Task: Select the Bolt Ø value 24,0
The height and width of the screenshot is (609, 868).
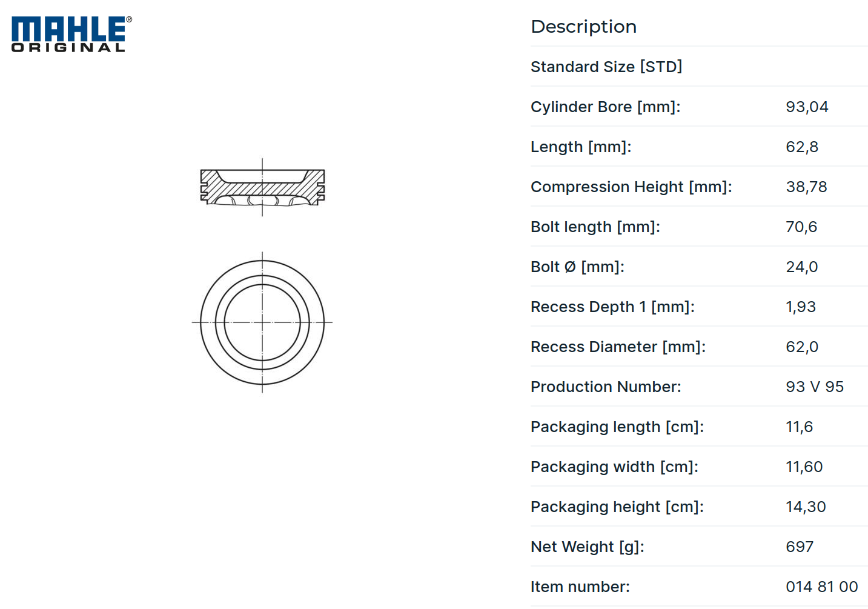Action: point(801,267)
